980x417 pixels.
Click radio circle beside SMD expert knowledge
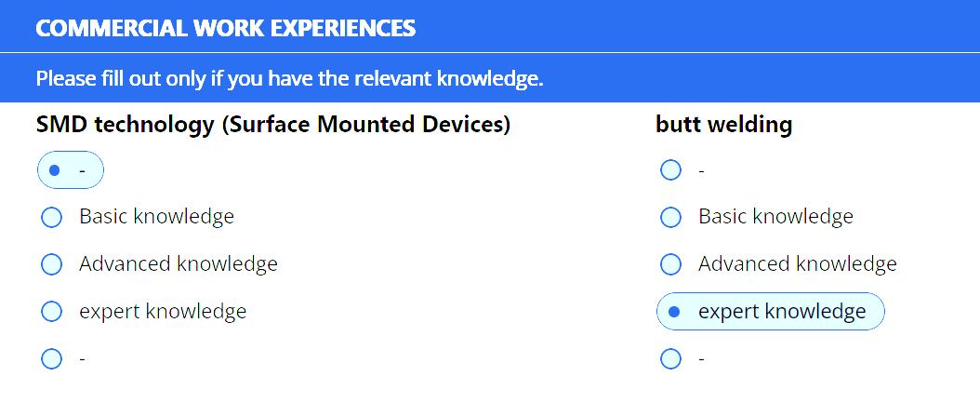pos(52,311)
